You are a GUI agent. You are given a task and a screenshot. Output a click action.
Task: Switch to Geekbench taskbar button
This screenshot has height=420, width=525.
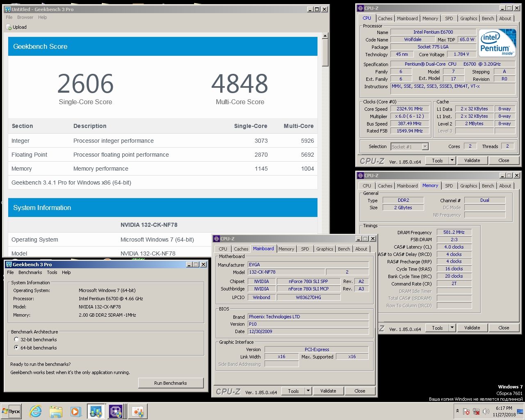(96, 411)
